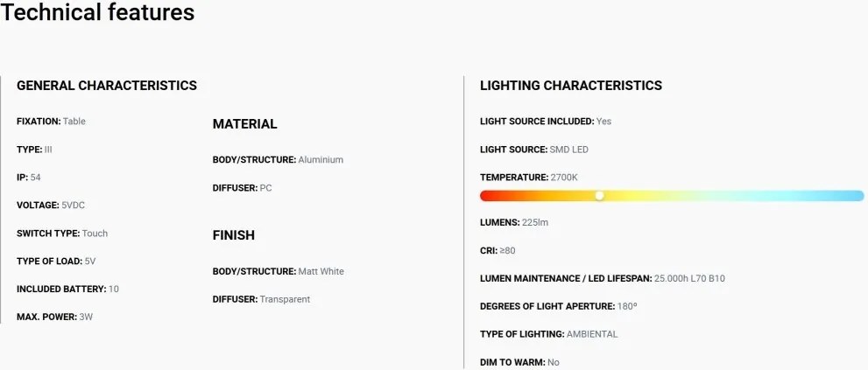Click the white temperature marker on the gradient bar
This screenshot has width=868, height=370.
pos(599,196)
